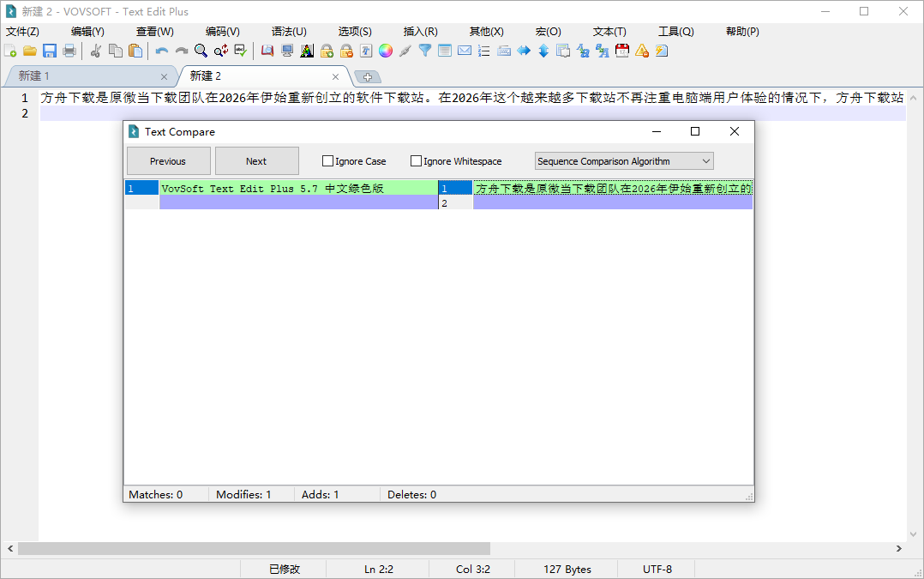Click the text case conversion icon

coord(584,51)
